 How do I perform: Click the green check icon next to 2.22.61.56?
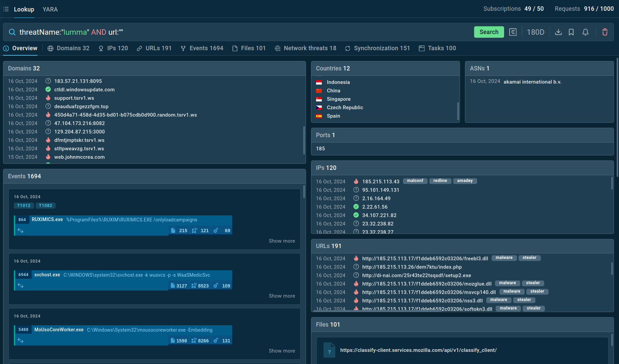(356, 207)
